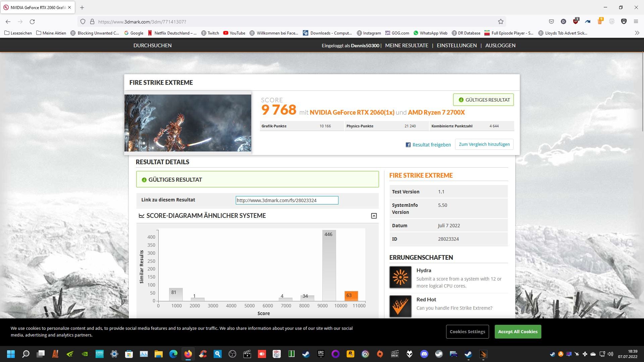Open the tracking protection shield icon
This screenshot has height=362, width=644.
pos(83,21)
